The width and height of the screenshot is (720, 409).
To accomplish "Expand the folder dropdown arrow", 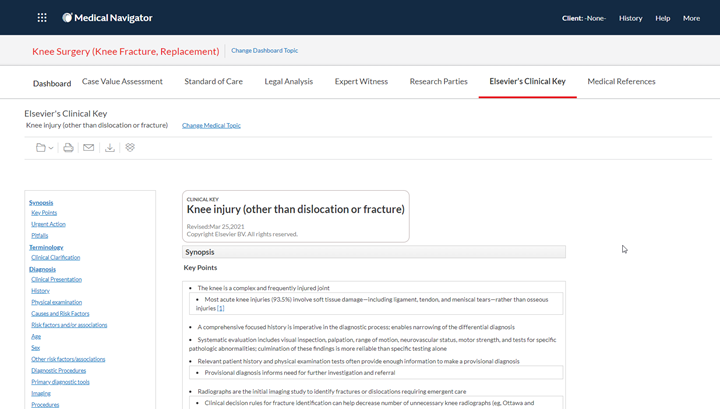I will pos(51,148).
